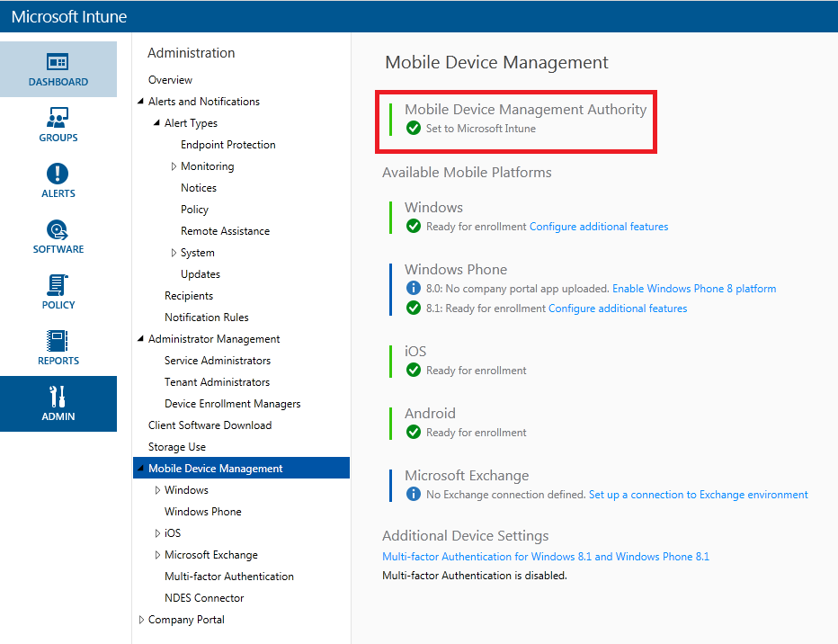Select Client Software Download item

pyautogui.click(x=209, y=425)
